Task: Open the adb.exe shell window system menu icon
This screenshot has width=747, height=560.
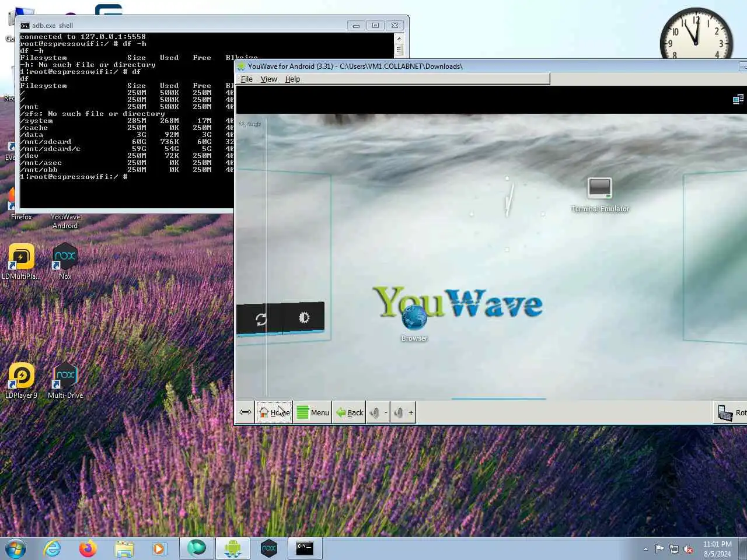Action: pyautogui.click(x=25, y=26)
